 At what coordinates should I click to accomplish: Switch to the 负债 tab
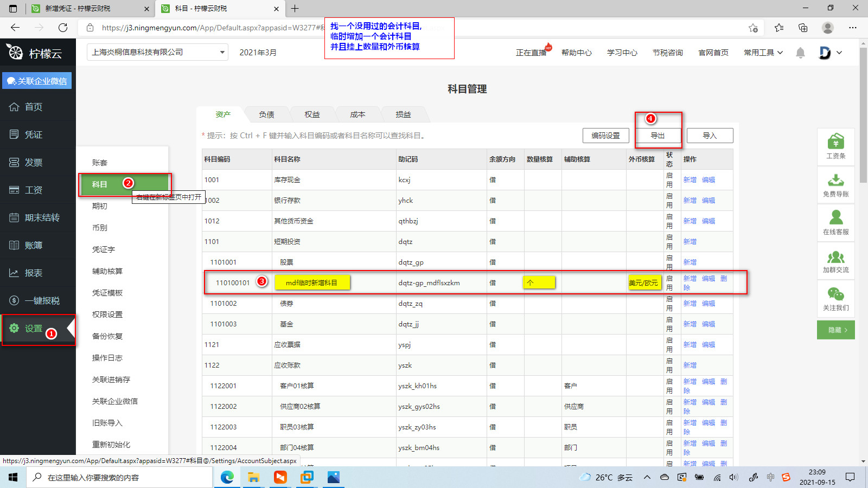(266, 114)
